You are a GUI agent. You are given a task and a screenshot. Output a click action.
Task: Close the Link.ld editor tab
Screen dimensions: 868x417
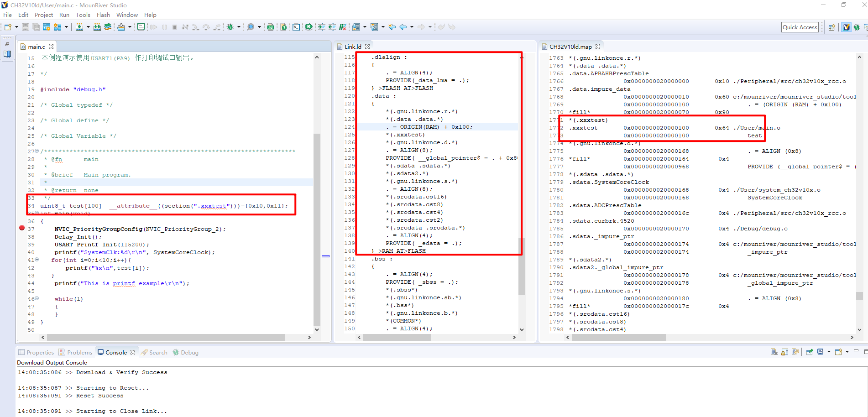click(x=367, y=47)
